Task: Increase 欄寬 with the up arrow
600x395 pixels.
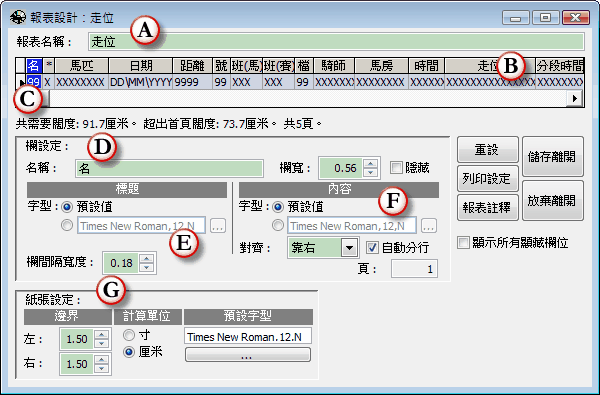Action: 370,164
